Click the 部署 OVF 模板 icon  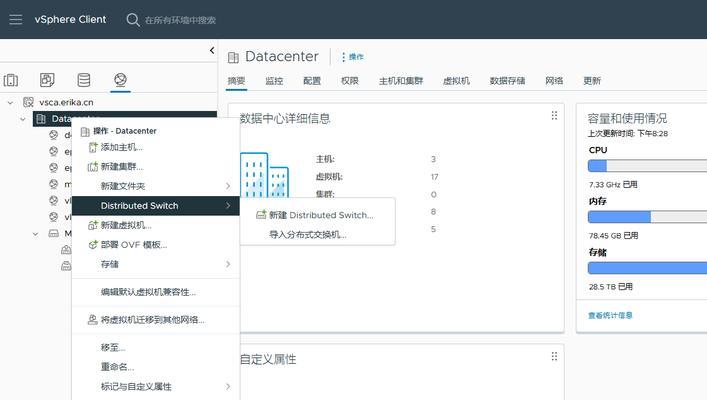pos(93,244)
